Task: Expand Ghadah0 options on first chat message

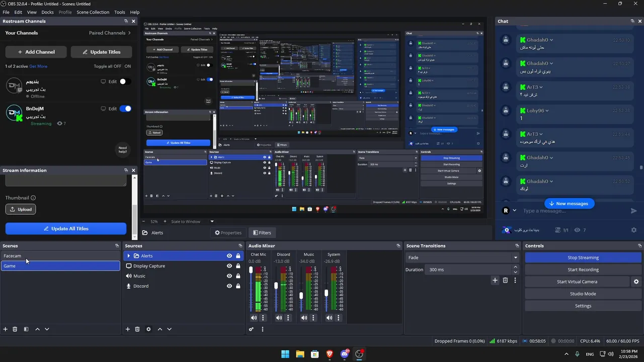Action: pyautogui.click(x=551, y=40)
